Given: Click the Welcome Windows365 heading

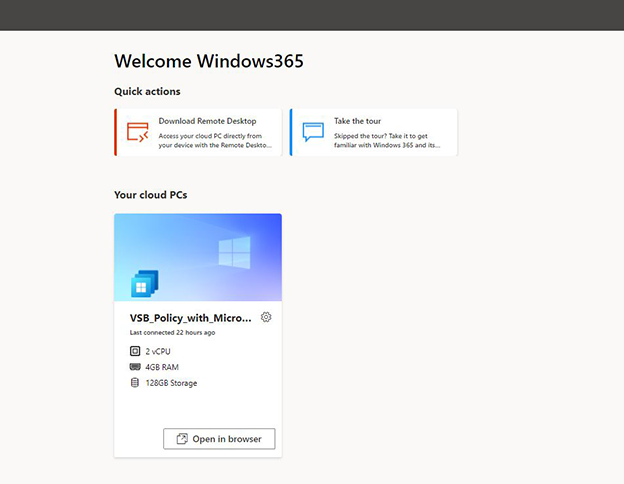Looking at the screenshot, I should [x=209, y=61].
